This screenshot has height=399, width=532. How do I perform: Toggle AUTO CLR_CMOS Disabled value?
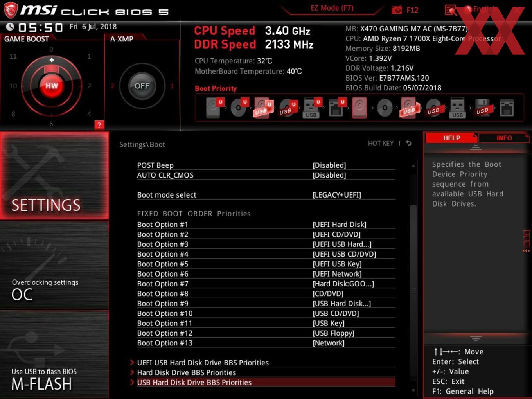(x=329, y=175)
